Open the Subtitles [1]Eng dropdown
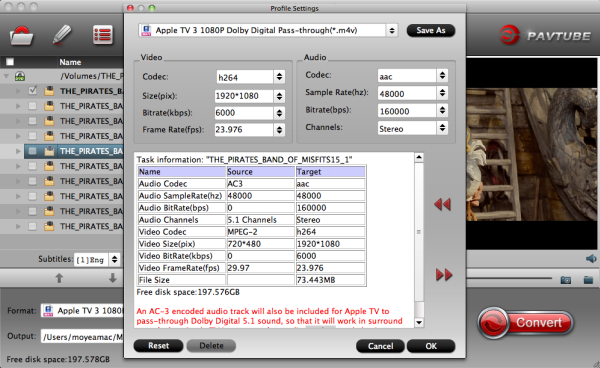The height and width of the screenshot is (368, 600). (114, 259)
